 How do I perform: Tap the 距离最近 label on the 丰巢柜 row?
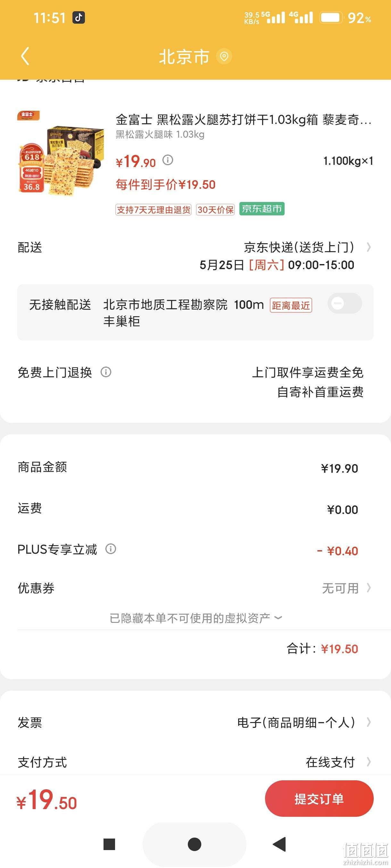[291, 305]
